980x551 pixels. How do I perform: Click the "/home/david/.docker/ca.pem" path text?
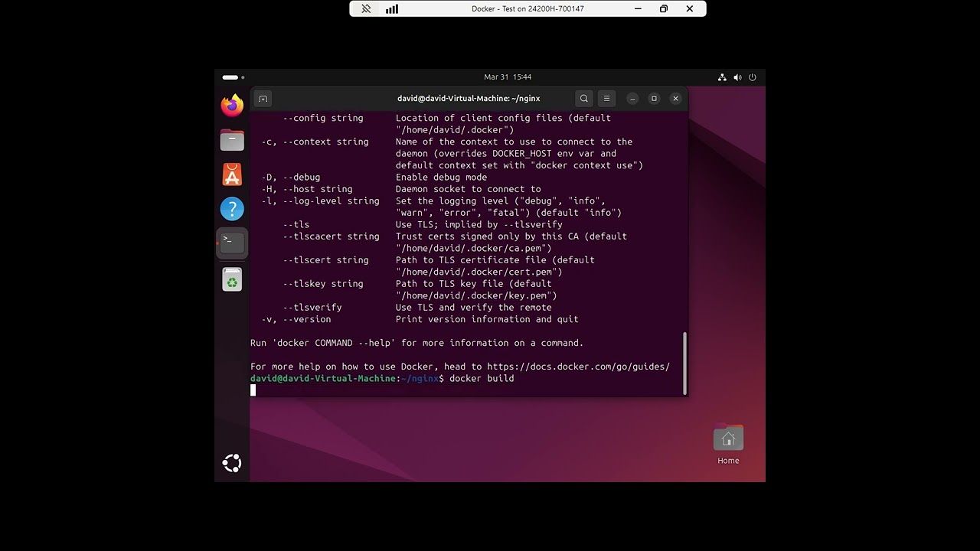(473, 248)
